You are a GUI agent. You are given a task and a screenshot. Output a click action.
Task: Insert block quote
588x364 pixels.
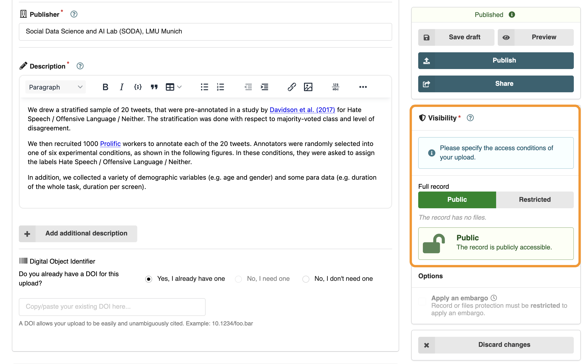(154, 87)
